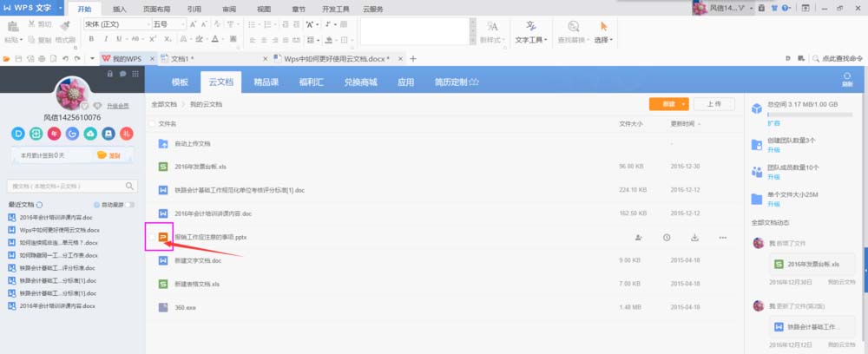Click the green cloud upload circle icon

point(90,134)
